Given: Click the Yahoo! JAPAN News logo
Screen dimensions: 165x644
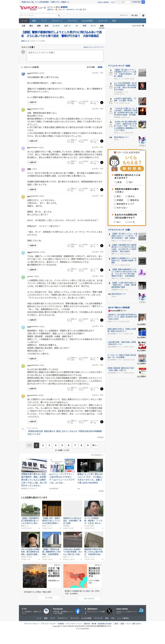Looking at the screenshot, I should tap(33, 8).
